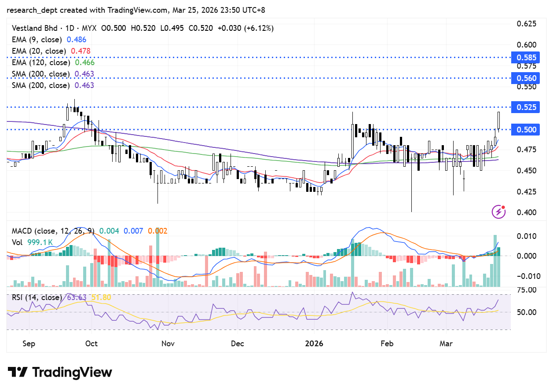Click the 2026 label on time axis
Screen dimensions: 553x392
tap(314, 343)
